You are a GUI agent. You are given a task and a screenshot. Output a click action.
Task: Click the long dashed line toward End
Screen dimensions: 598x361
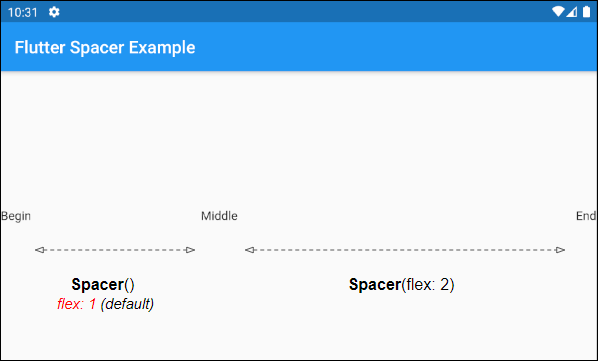[405, 250]
